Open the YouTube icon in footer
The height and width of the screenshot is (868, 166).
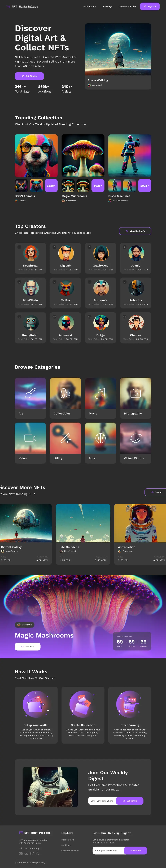(x=26, y=853)
